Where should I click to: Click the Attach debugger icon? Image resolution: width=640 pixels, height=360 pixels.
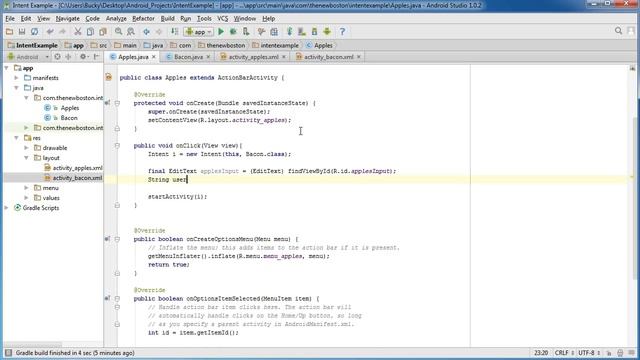coord(246,31)
